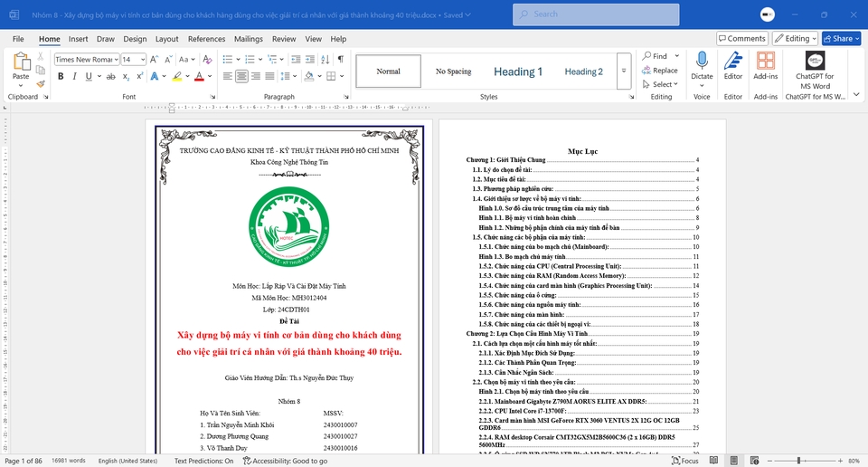
Task: Increase paragraph indent
Action: pos(310,59)
